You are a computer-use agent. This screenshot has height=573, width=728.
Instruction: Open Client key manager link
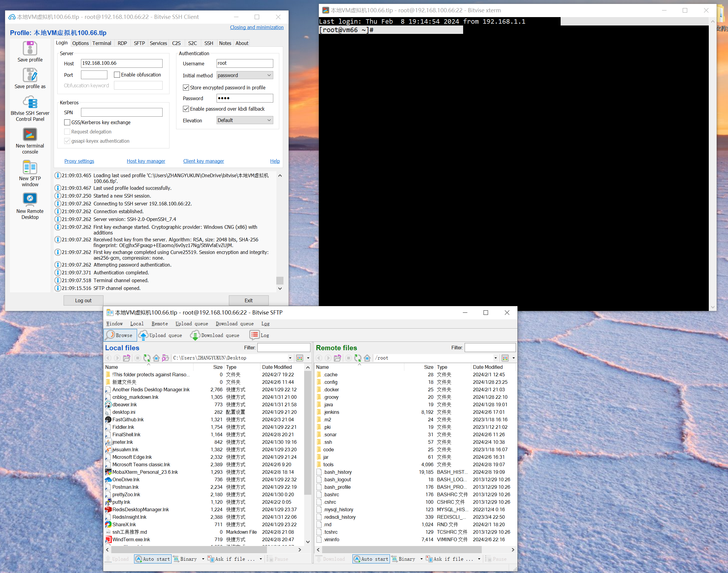point(203,161)
